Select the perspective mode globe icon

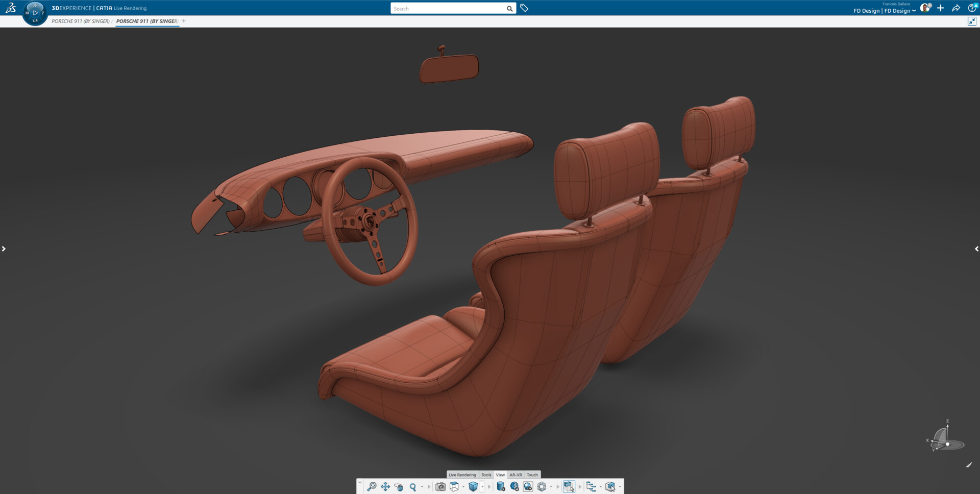(x=514, y=486)
